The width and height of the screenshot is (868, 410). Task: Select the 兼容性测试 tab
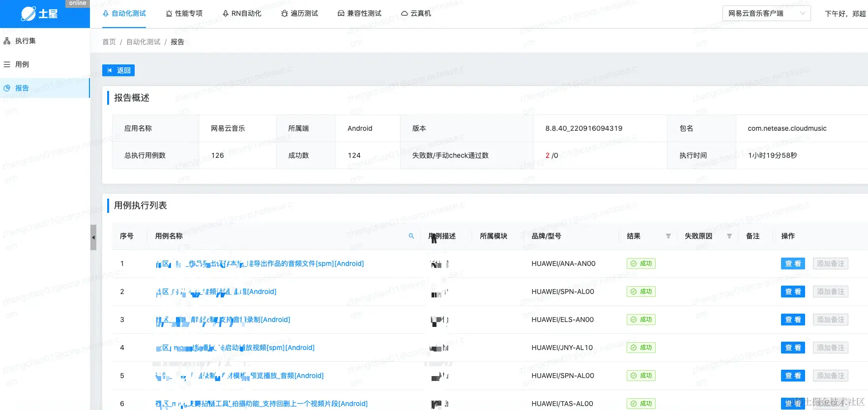tap(360, 13)
